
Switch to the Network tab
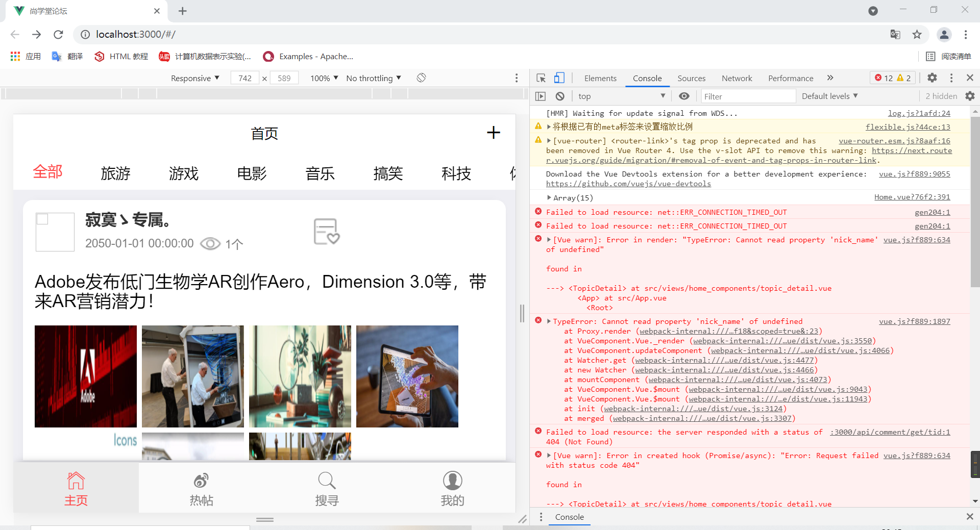pos(737,78)
